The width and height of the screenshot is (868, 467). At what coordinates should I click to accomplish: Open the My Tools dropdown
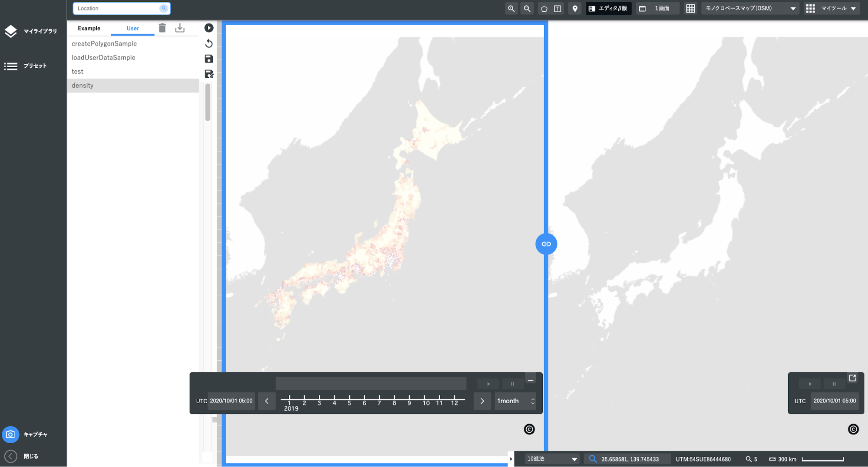click(x=832, y=9)
